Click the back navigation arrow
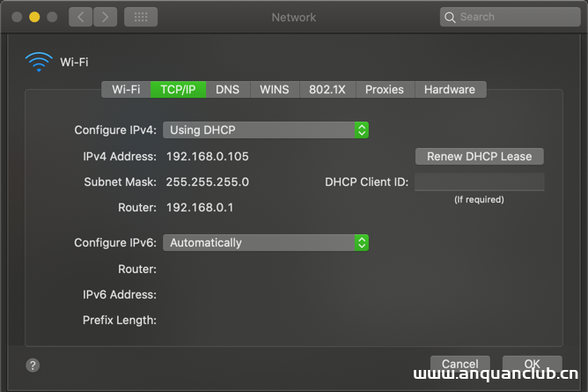This screenshot has height=392, width=588. (x=80, y=17)
